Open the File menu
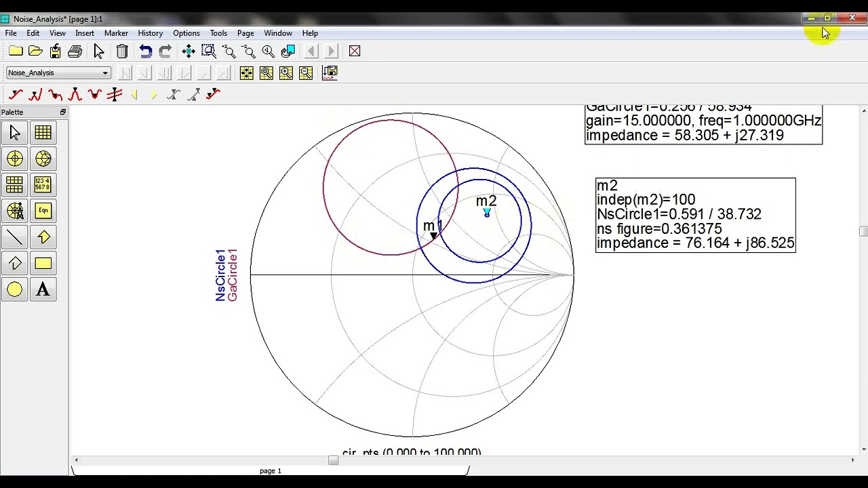 point(11,33)
